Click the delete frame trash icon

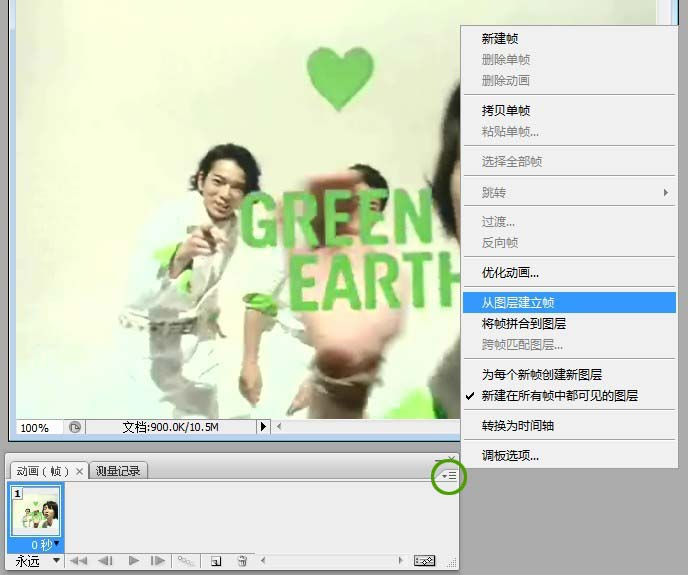pyautogui.click(x=242, y=561)
